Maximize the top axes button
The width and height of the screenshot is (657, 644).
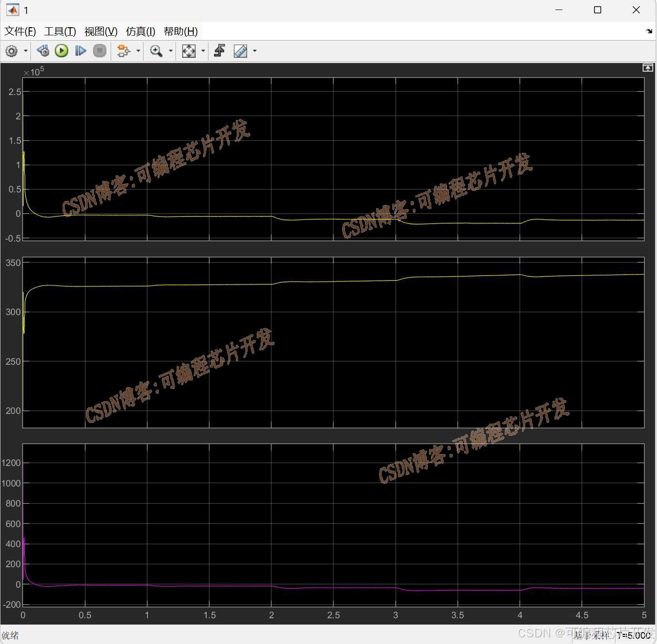click(647, 68)
